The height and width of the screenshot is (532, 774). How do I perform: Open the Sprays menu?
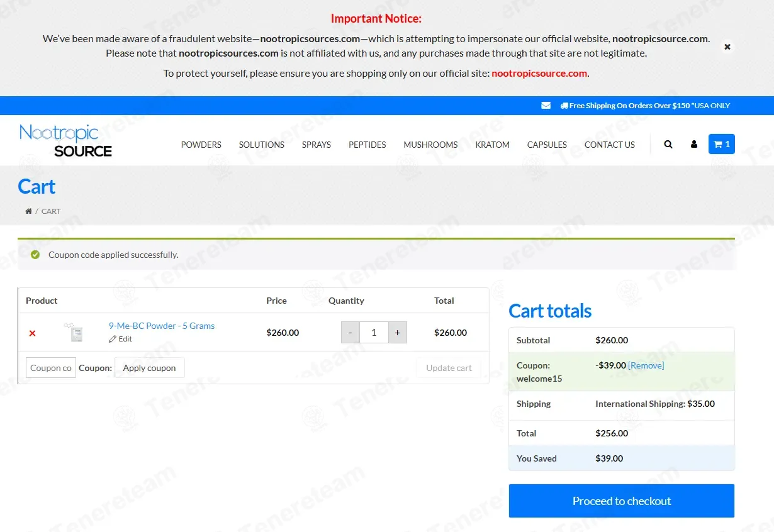[317, 145]
